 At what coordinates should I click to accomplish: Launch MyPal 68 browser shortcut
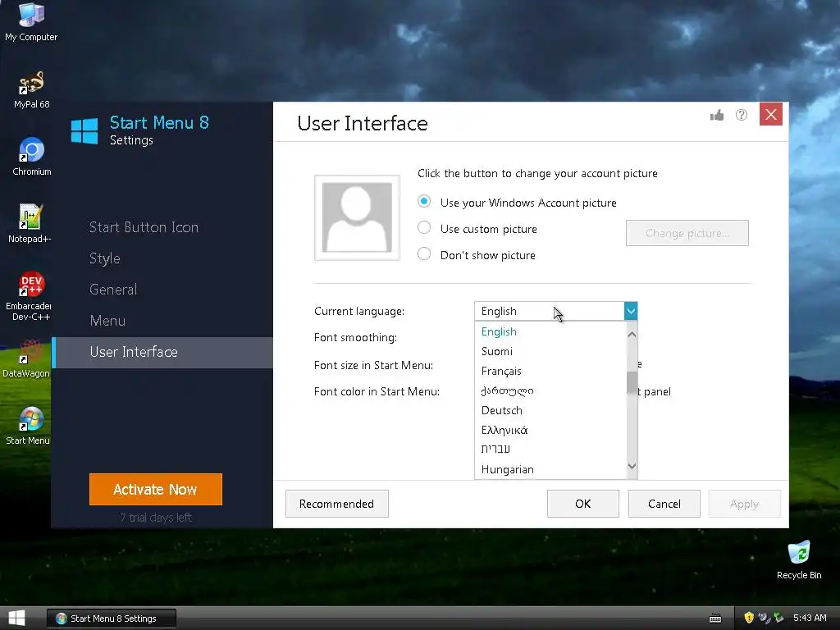31,89
